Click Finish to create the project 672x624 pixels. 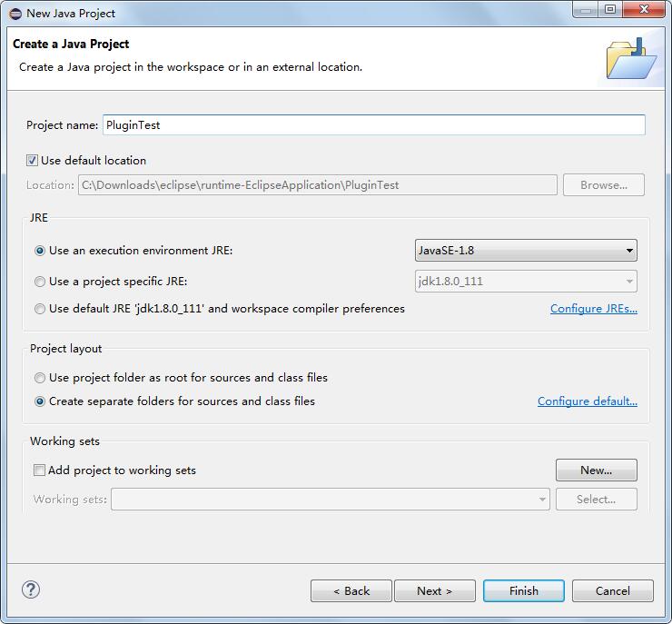tap(524, 591)
